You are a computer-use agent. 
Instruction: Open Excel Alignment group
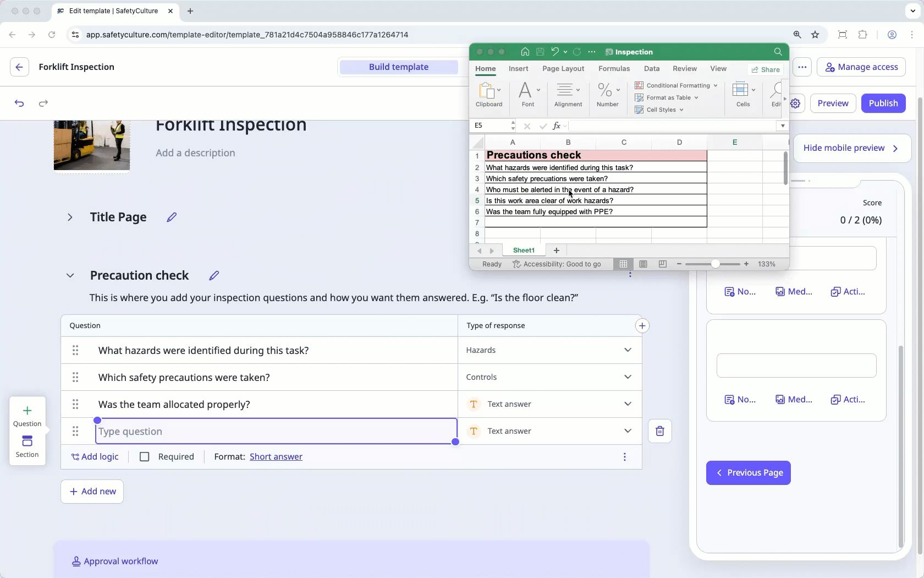[x=568, y=95]
